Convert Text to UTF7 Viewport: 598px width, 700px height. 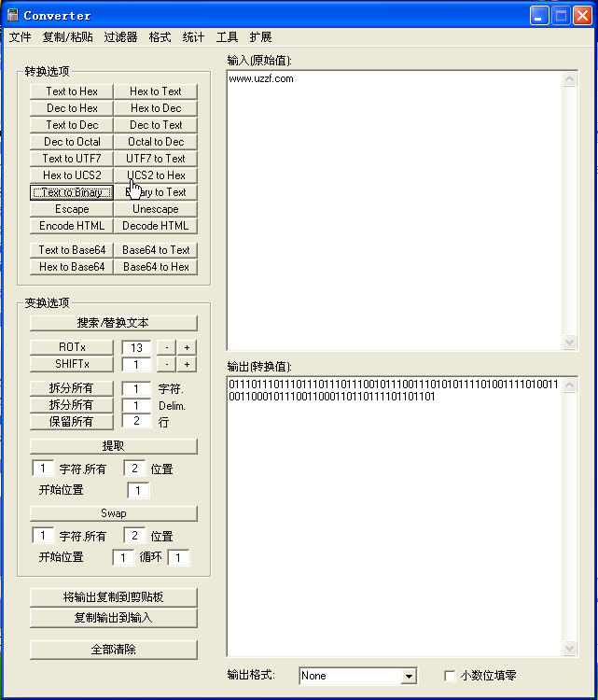point(72,159)
